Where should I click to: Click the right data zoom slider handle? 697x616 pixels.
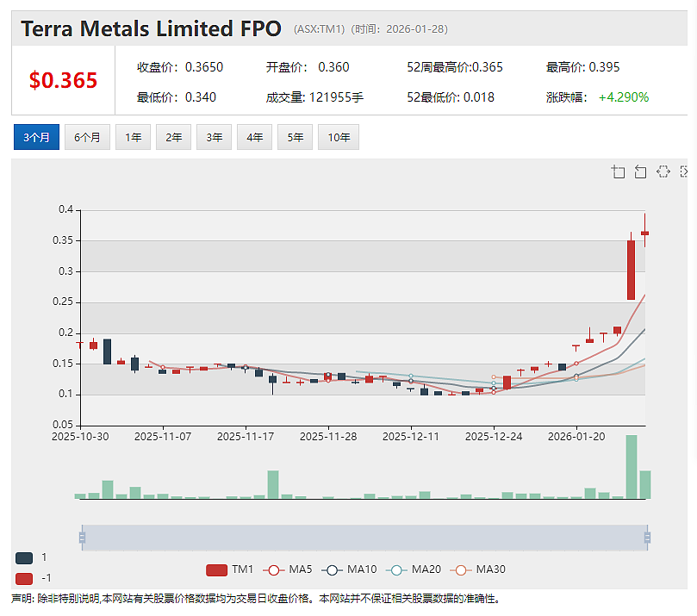[x=647, y=538]
